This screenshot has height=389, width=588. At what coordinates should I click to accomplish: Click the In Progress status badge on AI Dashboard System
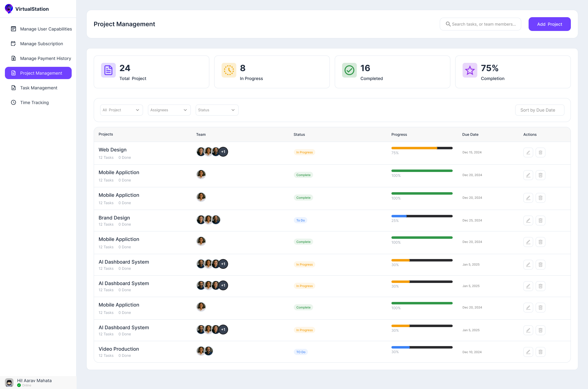304,264
